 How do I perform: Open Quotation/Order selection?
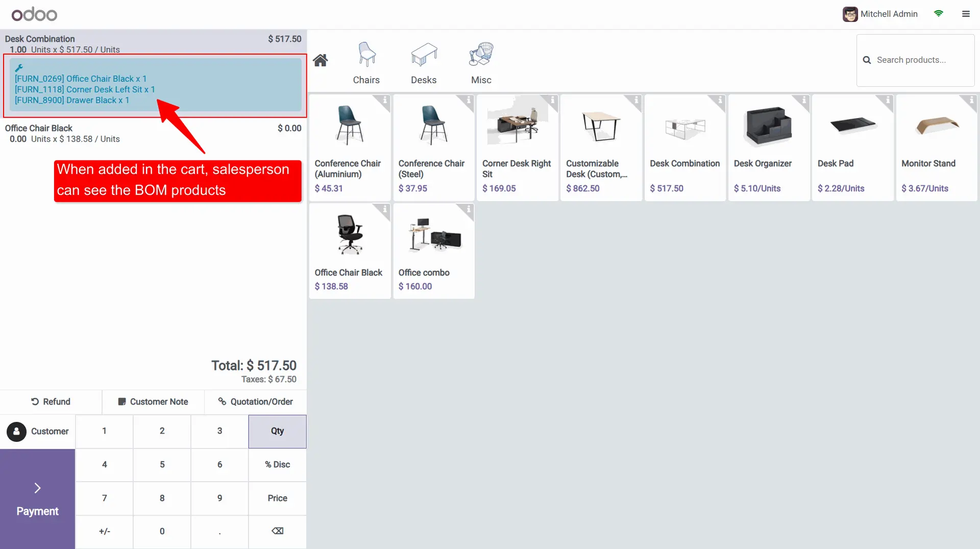[255, 402]
